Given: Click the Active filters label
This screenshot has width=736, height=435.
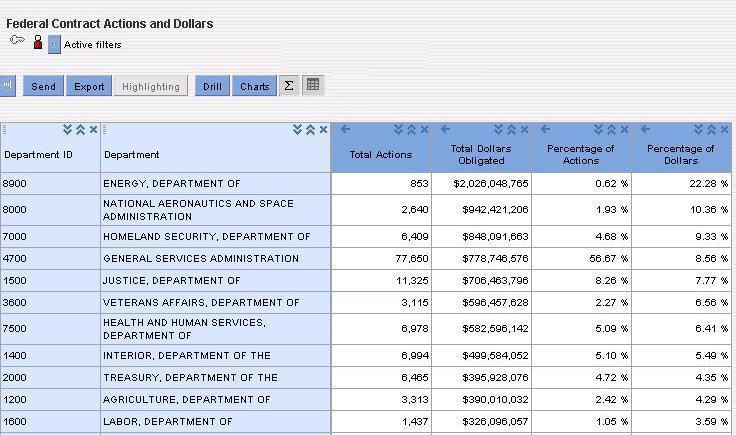Looking at the screenshot, I should [x=92, y=45].
